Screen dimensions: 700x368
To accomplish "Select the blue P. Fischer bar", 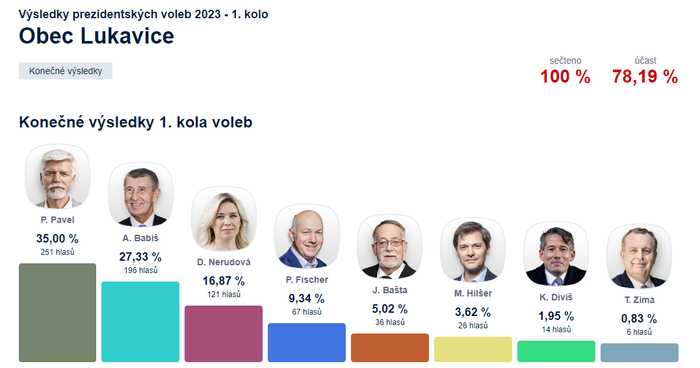I will (307, 343).
